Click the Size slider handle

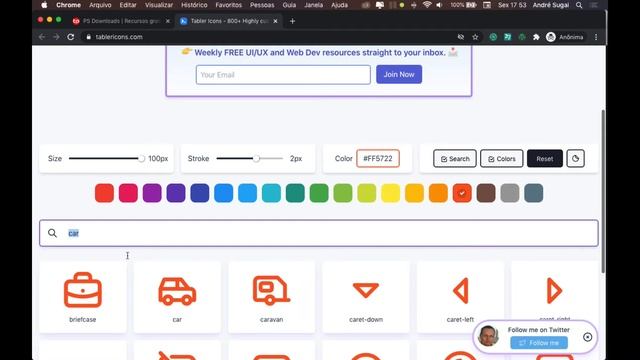click(x=141, y=158)
